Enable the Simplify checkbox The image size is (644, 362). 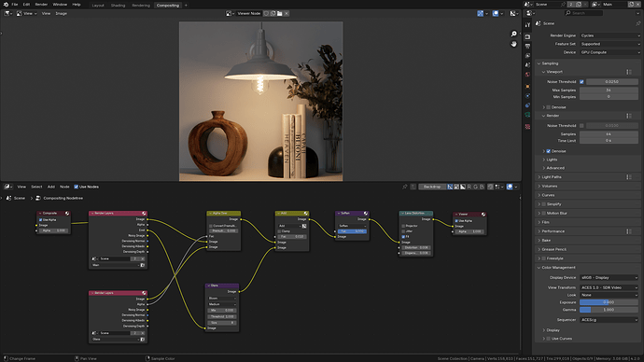544,204
